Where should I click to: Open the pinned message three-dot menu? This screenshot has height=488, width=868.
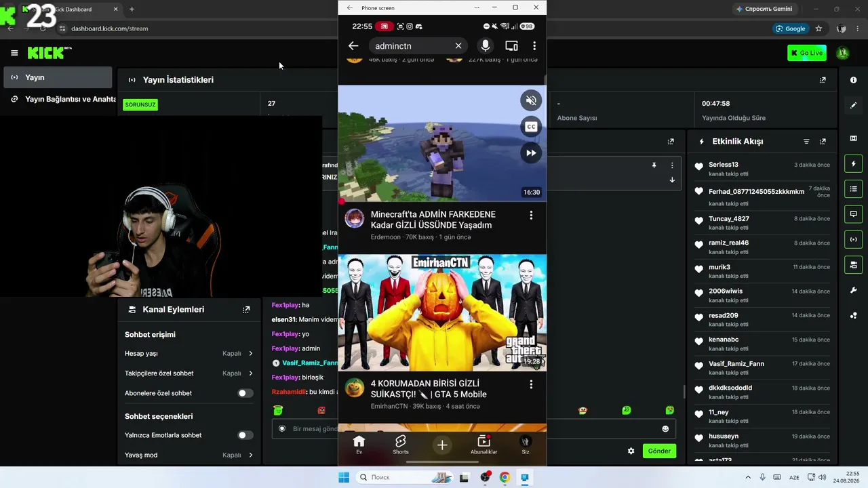pyautogui.click(x=672, y=165)
